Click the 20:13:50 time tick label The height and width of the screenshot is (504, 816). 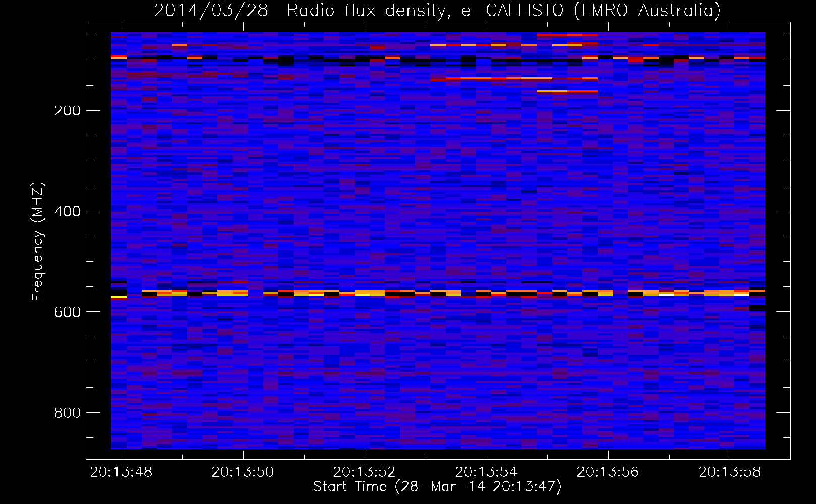point(243,472)
